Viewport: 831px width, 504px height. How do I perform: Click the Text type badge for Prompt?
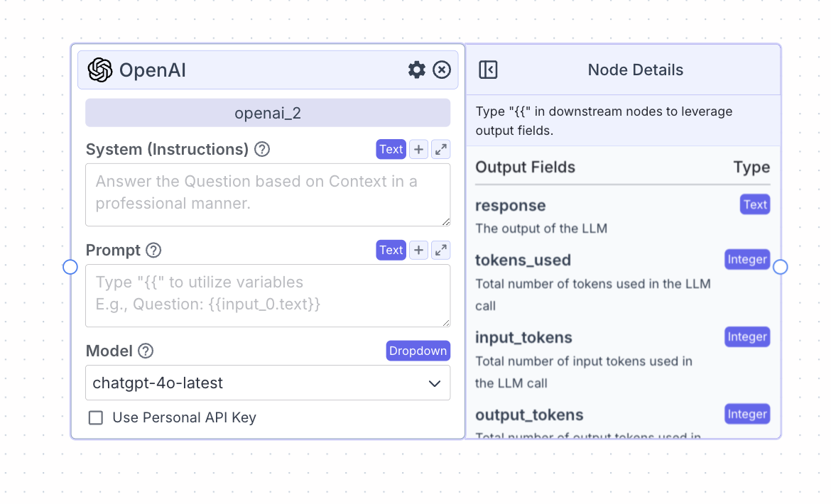pos(391,250)
